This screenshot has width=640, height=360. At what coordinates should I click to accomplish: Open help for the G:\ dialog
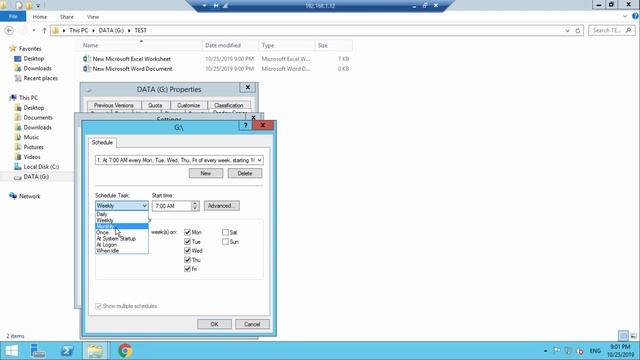click(245, 125)
